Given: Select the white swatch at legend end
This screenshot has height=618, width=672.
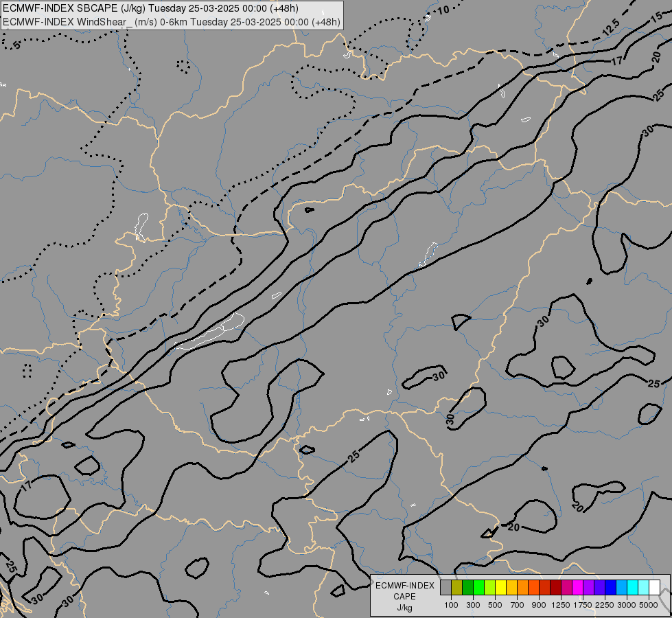Looking at the screenshot, I should point(655,588).
